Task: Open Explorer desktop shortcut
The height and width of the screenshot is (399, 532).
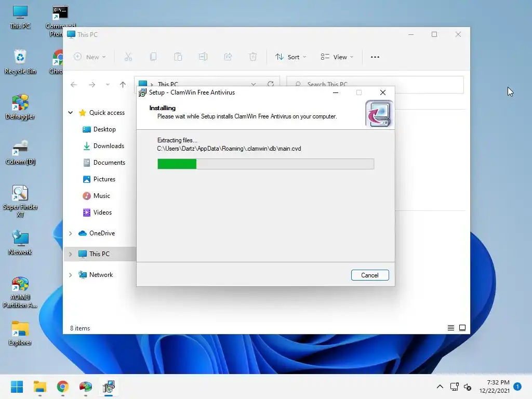Action: [x=20, y=333]
